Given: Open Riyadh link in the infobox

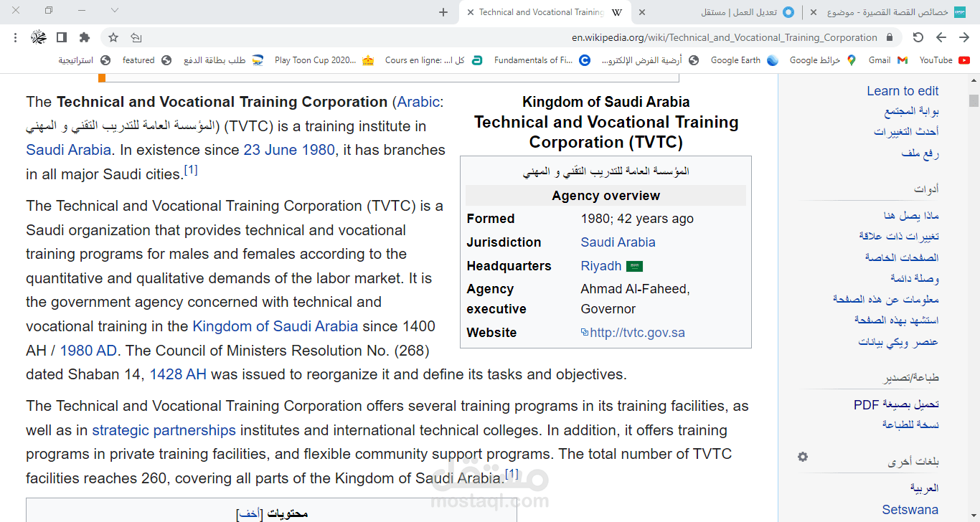Looking at the screenshot, I should pyautogui.click(x=601, y=266).
